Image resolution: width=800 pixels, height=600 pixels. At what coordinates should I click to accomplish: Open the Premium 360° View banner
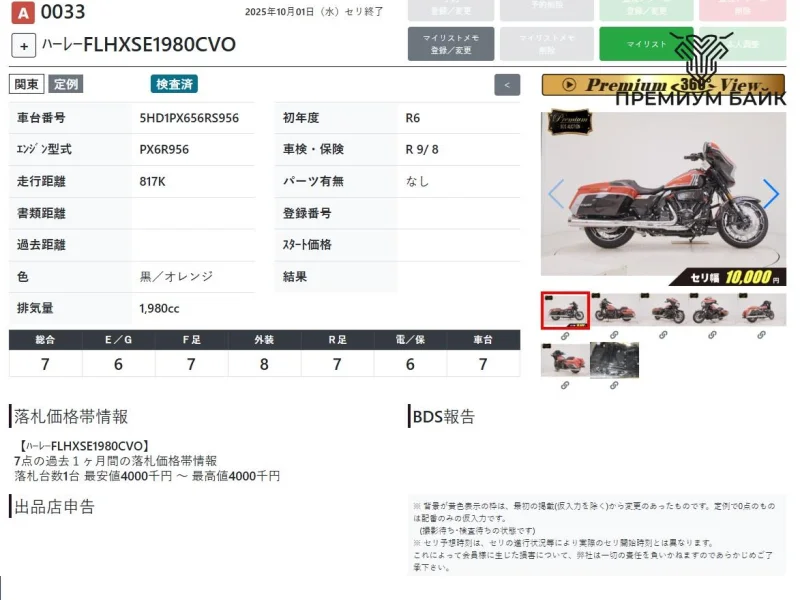point(663,85)
